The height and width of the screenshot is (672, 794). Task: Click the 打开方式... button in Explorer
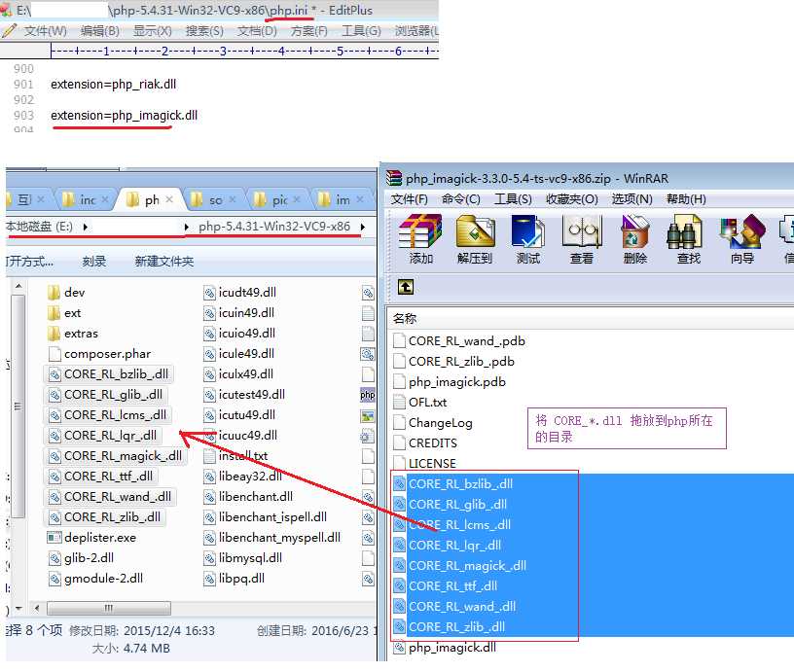pos(29,262)
